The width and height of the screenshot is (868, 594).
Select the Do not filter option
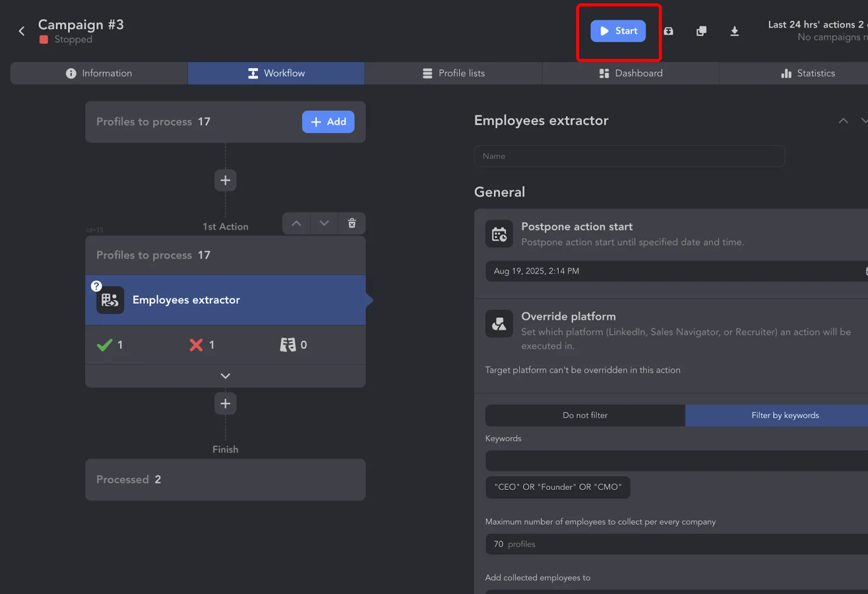point(585,416)
